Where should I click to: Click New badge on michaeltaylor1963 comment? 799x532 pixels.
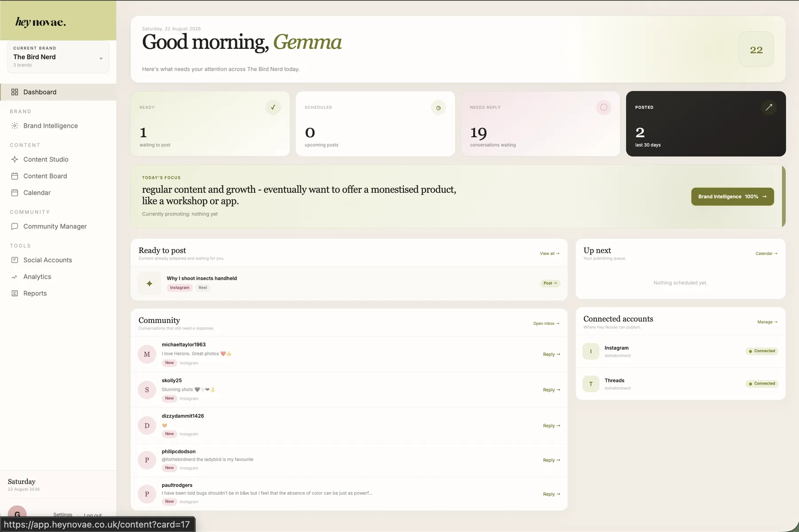pos(170,363)
